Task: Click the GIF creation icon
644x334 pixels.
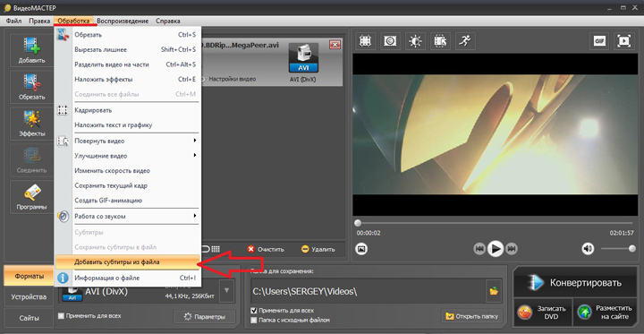Action: click(x=599, y=40)
